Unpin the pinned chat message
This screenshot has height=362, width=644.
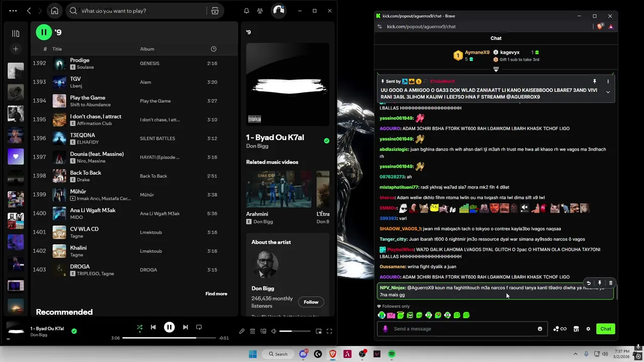click(x=595, y=81)
